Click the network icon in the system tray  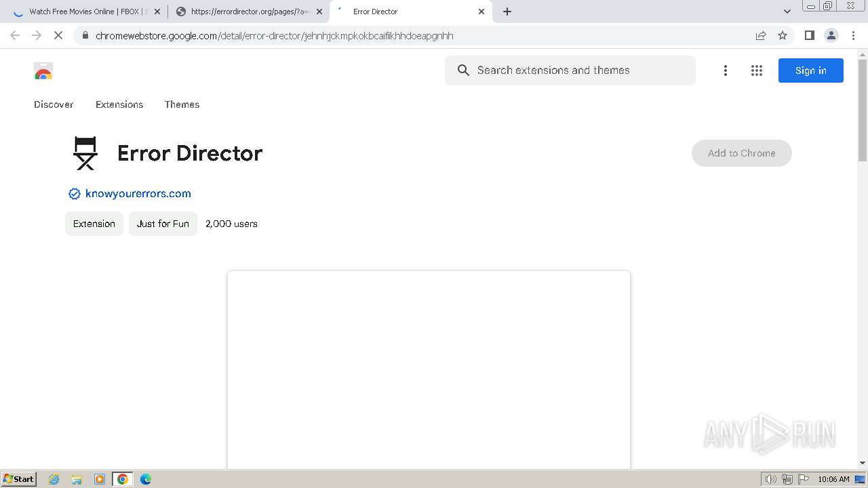pyautogui.click(x=787, y=479)
